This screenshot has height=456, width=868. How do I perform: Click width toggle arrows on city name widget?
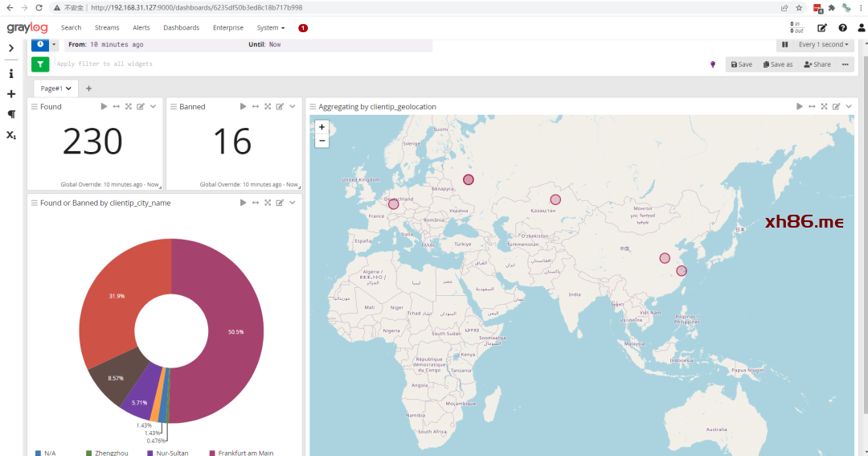pos(255,203)
